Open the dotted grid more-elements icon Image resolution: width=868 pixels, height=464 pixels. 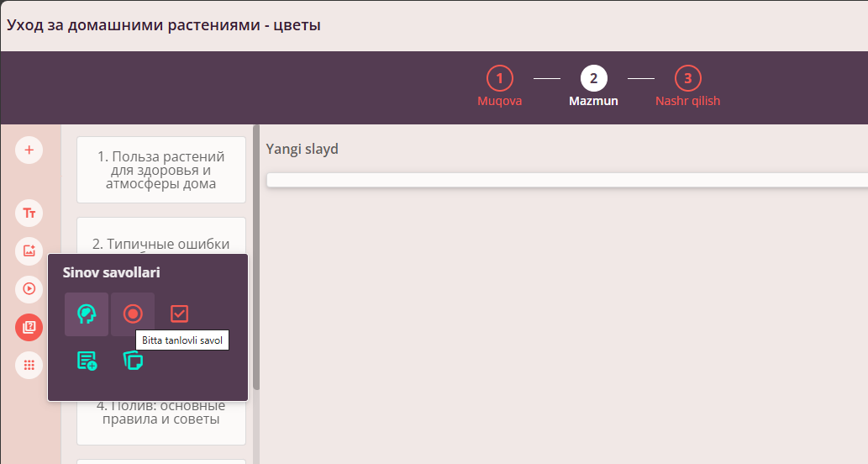pyautogui.click(x=29, y=365)
